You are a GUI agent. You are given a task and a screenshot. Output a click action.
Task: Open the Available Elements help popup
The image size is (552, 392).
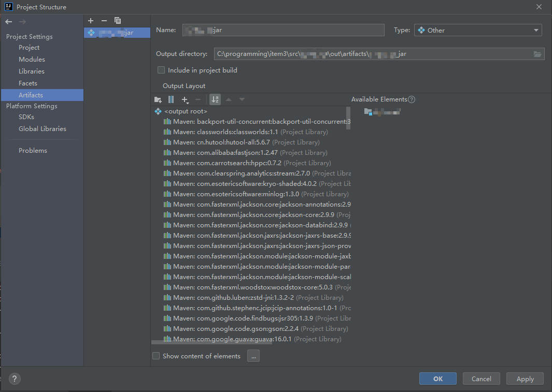click(411, 99)
